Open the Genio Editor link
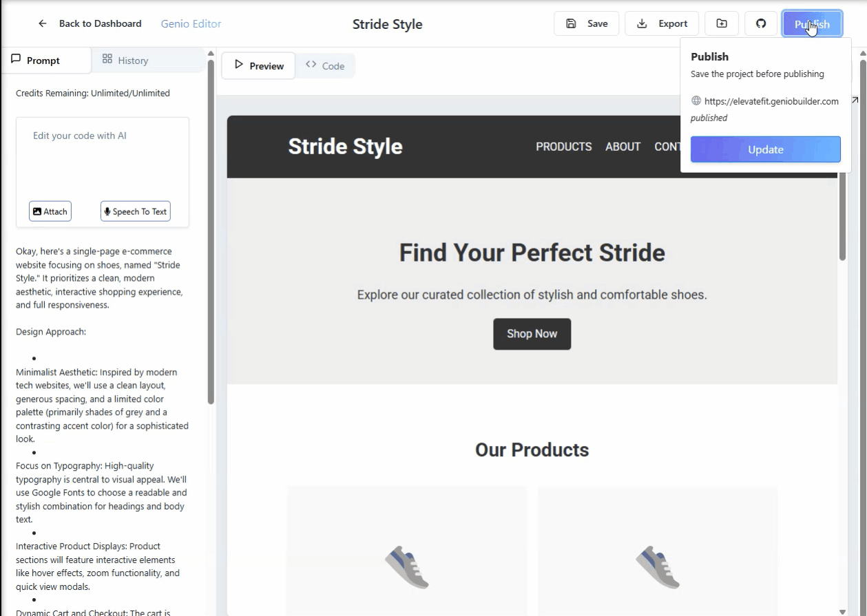Viewport: 867px width, 616px height. (x=191, y=23)
